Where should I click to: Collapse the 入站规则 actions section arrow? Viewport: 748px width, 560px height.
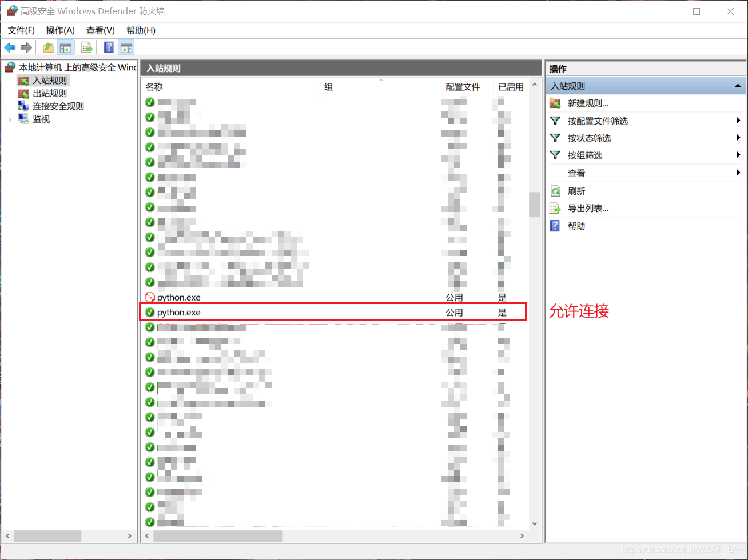738,86
